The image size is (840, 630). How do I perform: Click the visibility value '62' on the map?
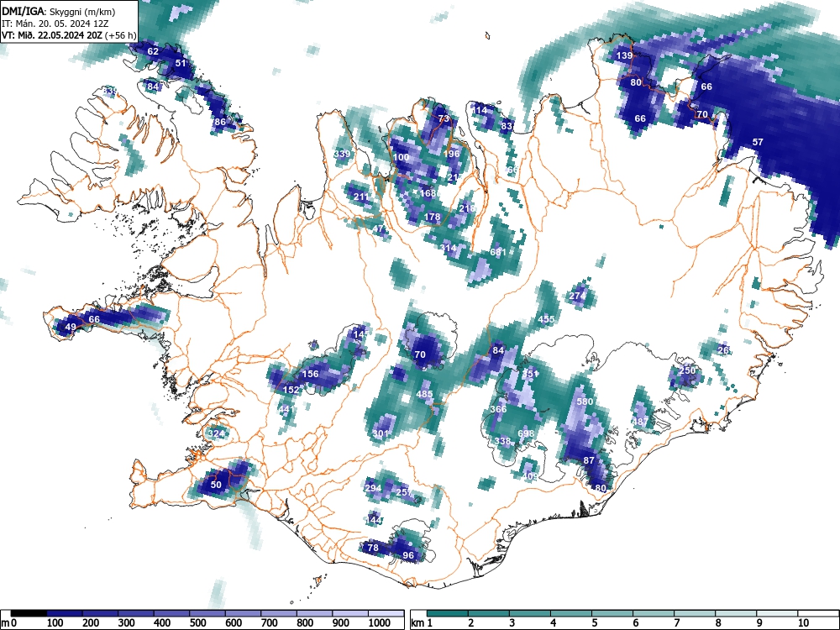tap(153, 51)
